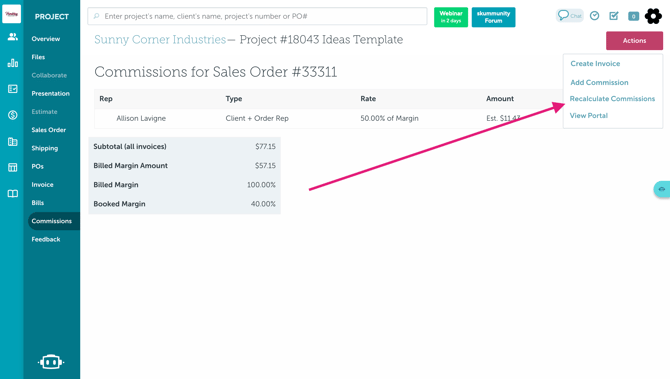
Task: Click the Booked Margin value 40.00%
Action: point(263,204)
